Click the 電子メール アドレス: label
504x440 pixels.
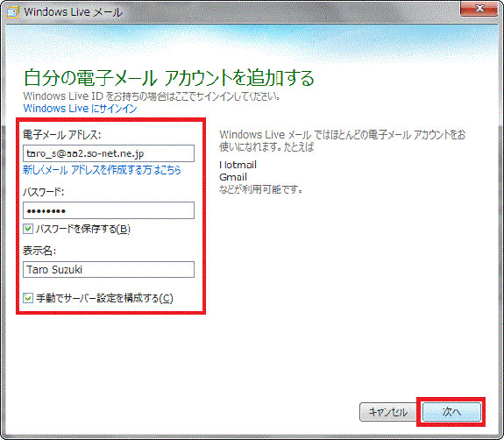62,135
